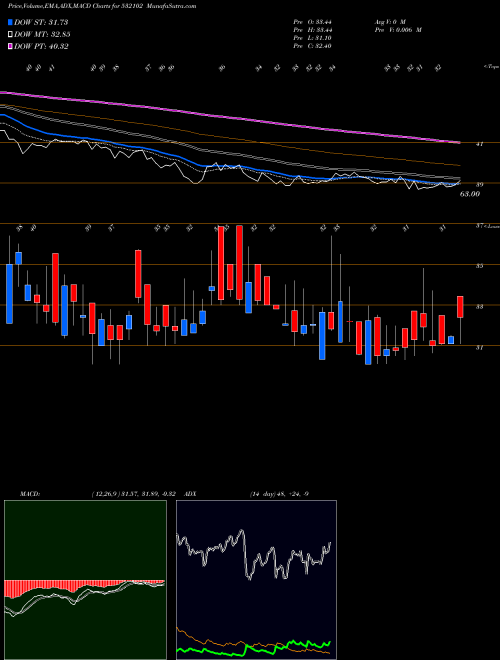Click the white DOW MT legend swatch
The image size is (500, 660).
click(11, 35)
